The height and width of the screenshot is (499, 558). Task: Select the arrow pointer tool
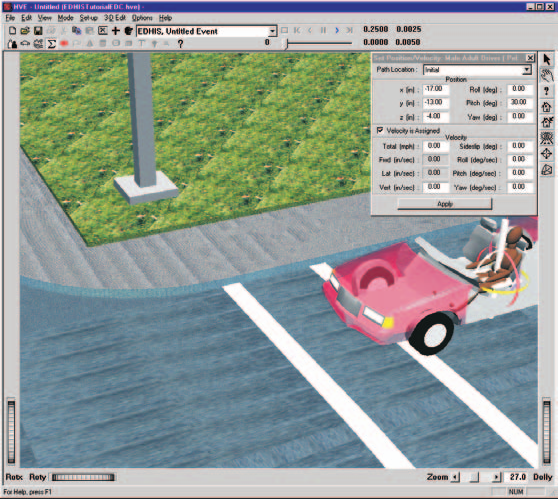coord(547,60)
